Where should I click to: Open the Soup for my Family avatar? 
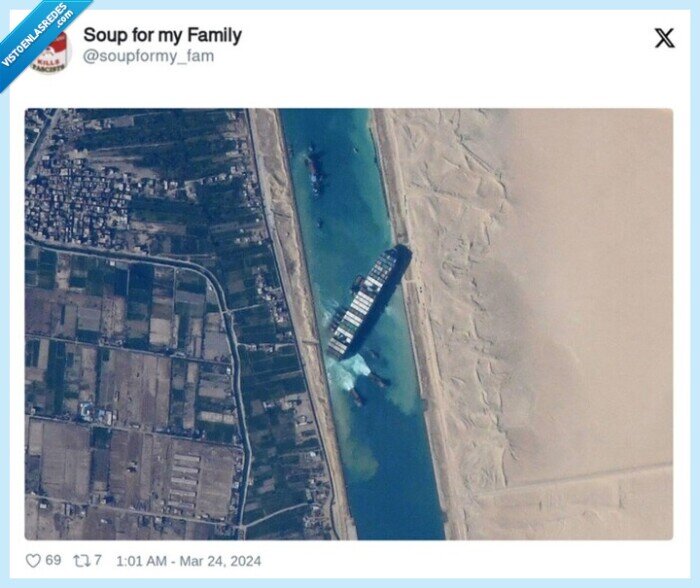[51, 53]
